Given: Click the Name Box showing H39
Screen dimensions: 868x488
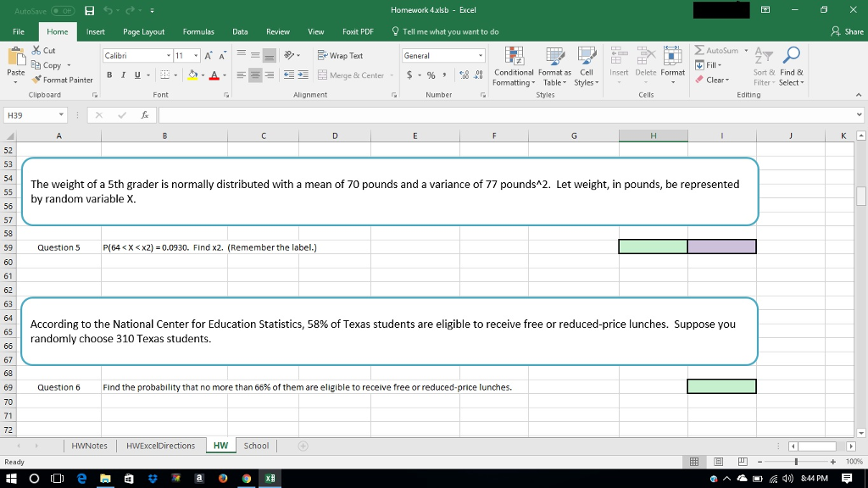Looking at the screenshot, I should pyautogui.click(x=36, y=113).
